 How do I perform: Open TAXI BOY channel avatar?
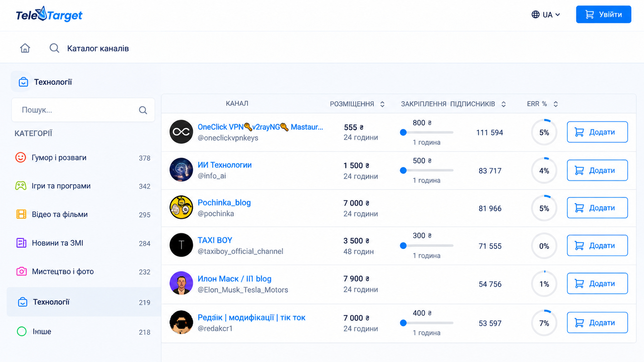(x=181, y=245)
